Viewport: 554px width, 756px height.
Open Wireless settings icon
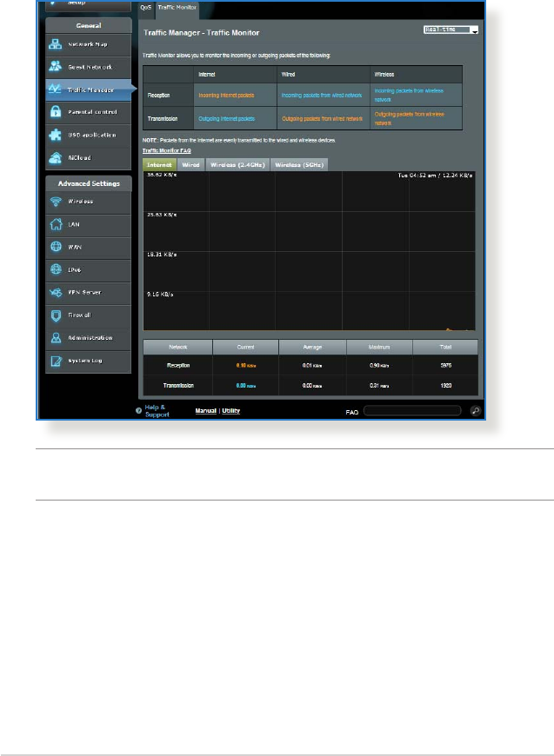point(56,202)
